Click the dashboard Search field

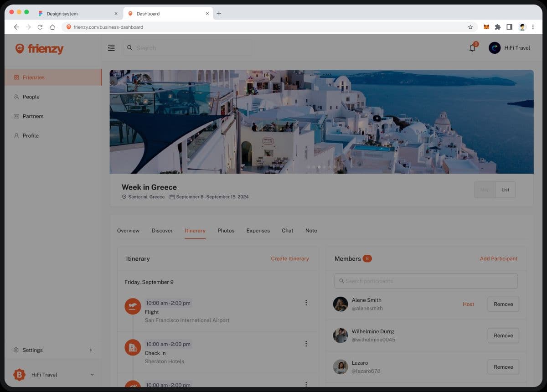pos(187,48)
